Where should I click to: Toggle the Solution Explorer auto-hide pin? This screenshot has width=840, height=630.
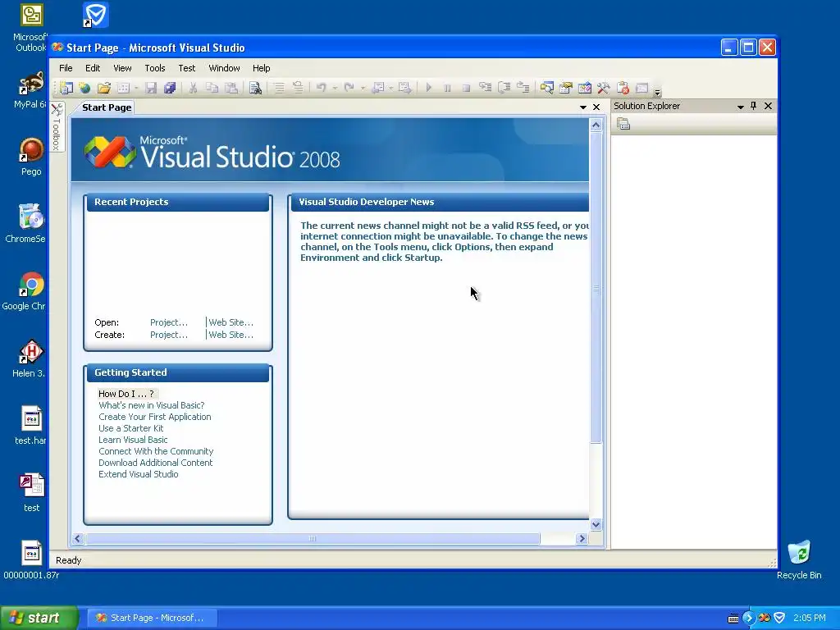point(753,106)
